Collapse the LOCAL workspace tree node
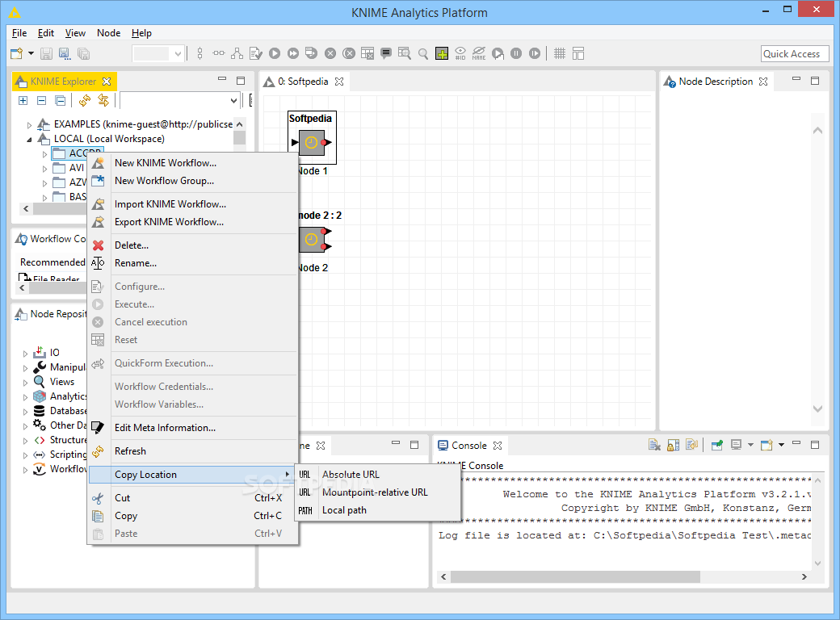Screen dimensions: 840x620 click(29, 139)
